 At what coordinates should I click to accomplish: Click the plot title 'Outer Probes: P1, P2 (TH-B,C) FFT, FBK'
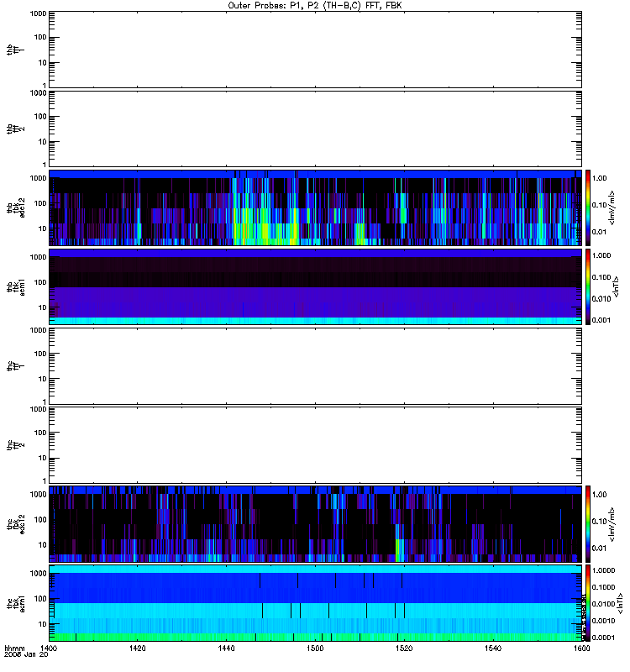[x=315, y=6]
